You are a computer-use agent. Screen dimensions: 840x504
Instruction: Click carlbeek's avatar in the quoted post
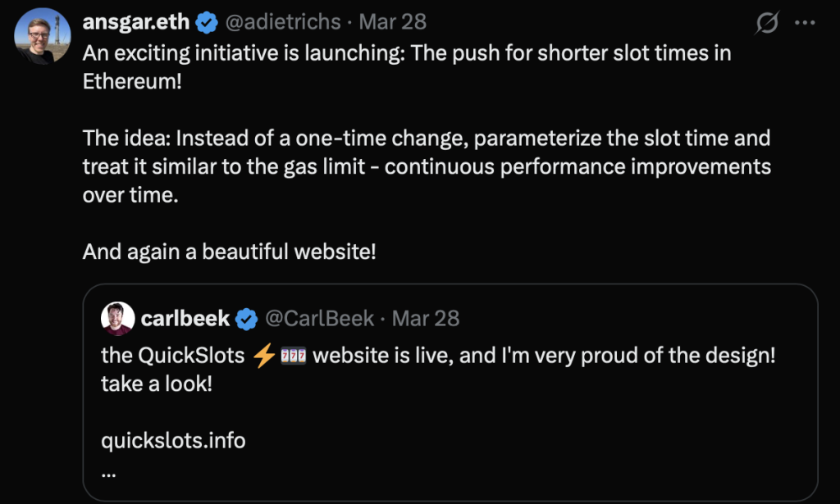tap(116, 319)
